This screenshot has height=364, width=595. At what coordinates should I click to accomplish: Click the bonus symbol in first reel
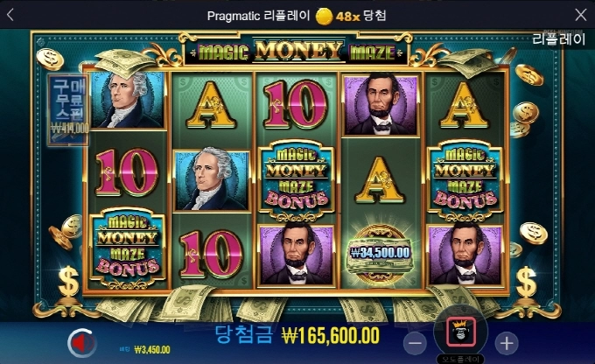click(128, 247)
